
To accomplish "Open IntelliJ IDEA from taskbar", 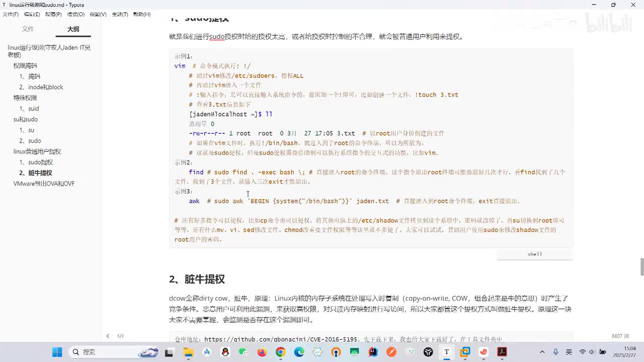I will point(373,352).
